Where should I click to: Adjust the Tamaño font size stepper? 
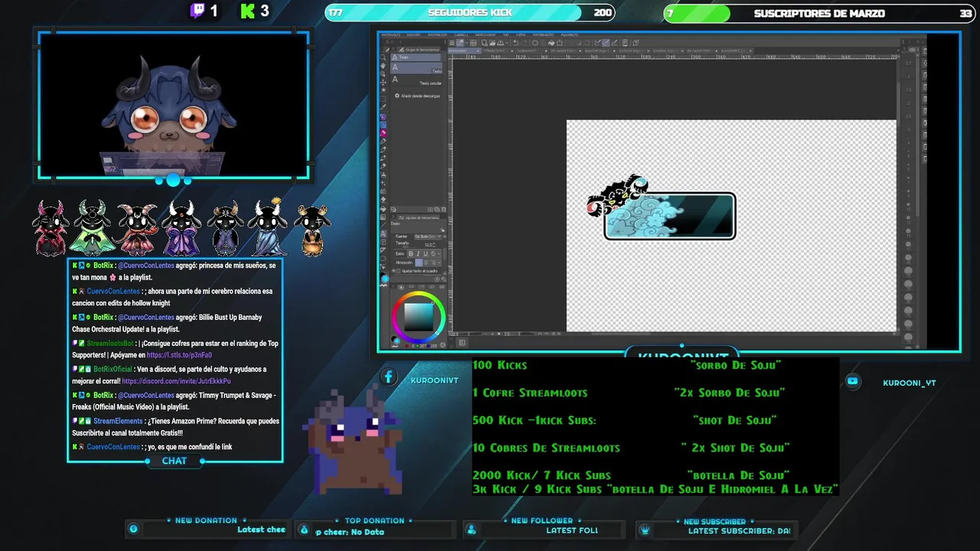pyautogui.click(x=434, y=245)
